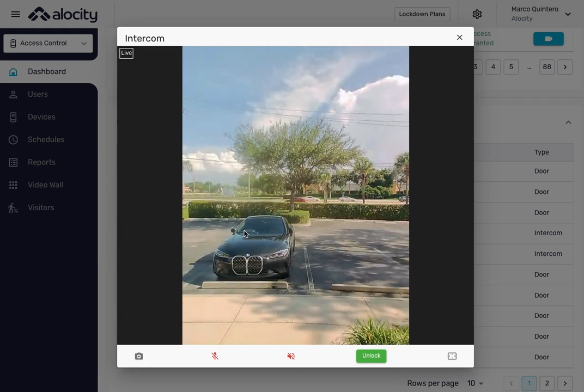Open the Schedules clock icon
The height and width of the screenshot is (392, 584).
(x=14, y=140)
